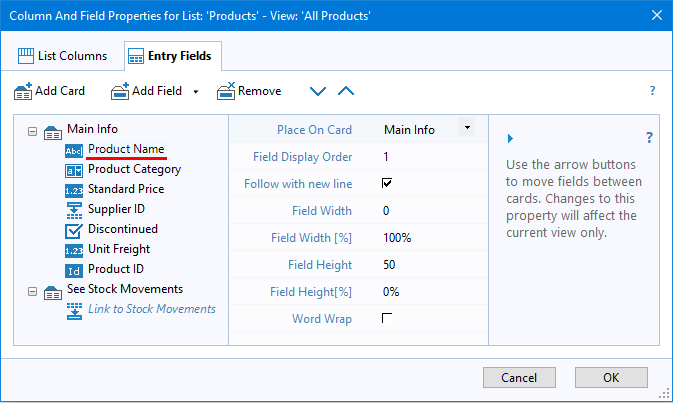Click the question mark help icon in toolbar

tap(652, 91)
